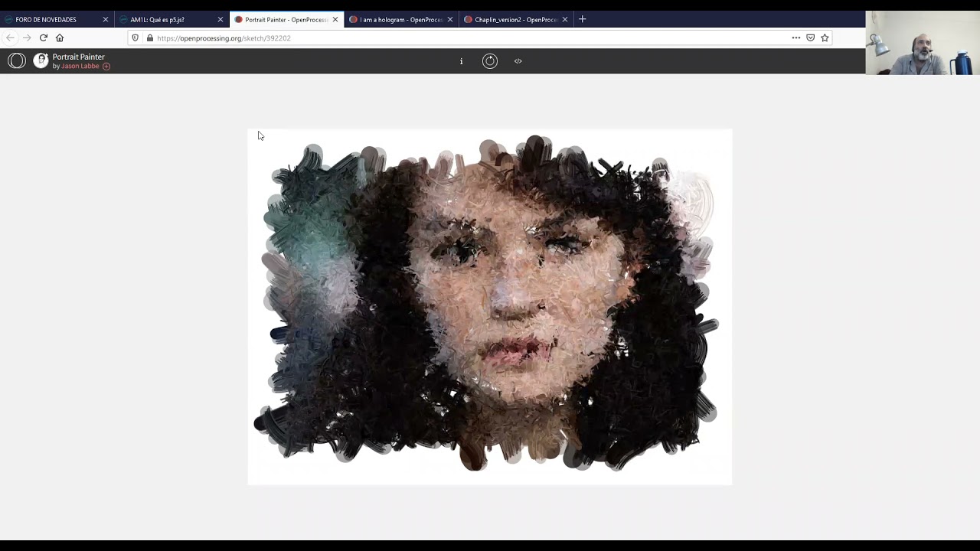This screenshot has width=980, height=551.
Task: Show the sketch source code icon
Action: [x=518, y=61]
